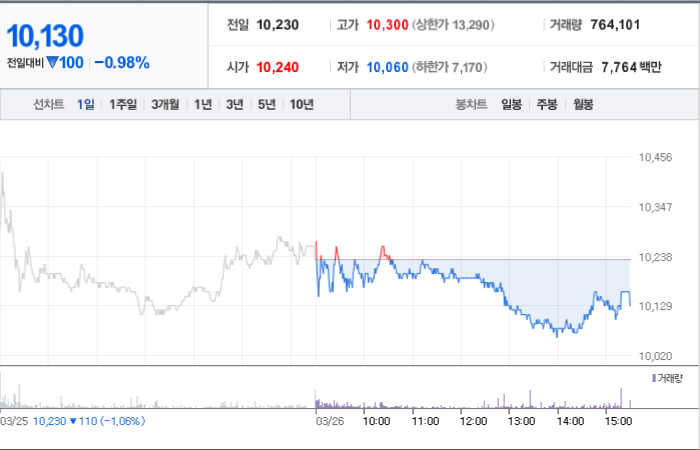This screenshot has height=450, width=700.
Task: Click the -0.98% change value
Action: [x=122, y=63]
